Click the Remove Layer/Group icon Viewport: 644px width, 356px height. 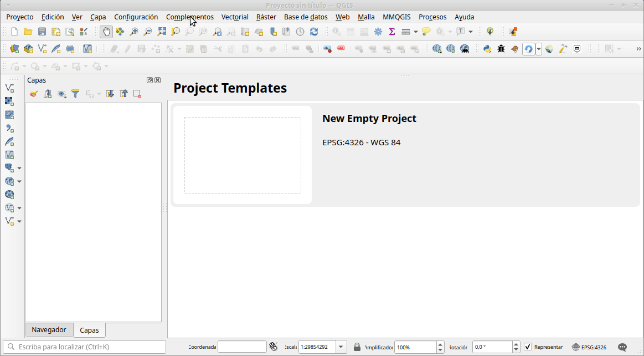[x=137, y=94]
